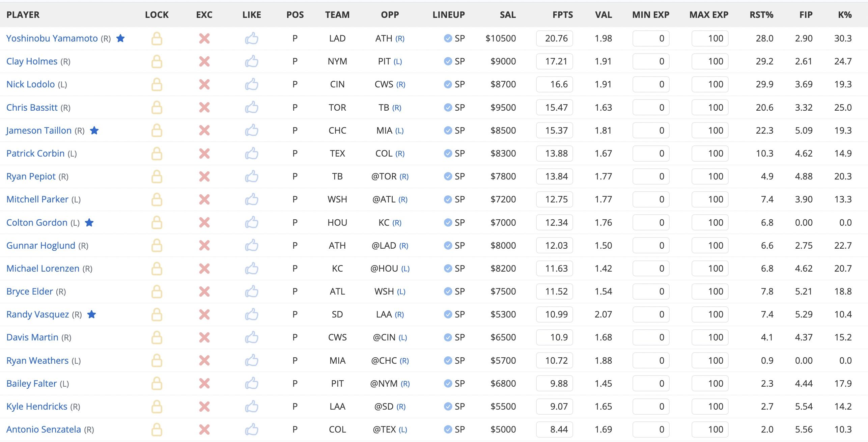Sort by RST% column header
868x442 pixels.
[761, 15]
